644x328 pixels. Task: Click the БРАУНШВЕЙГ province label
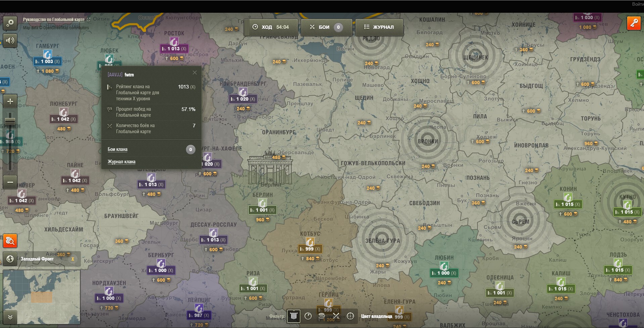[x=121, y=216]
